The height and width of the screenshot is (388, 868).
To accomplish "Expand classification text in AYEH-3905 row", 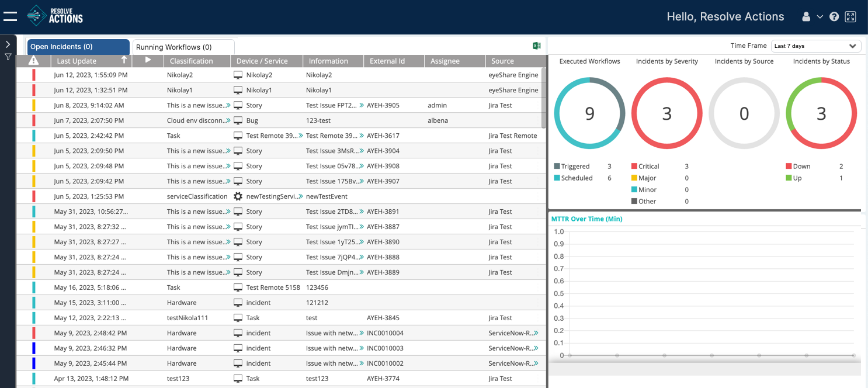I will pos(228,105).
